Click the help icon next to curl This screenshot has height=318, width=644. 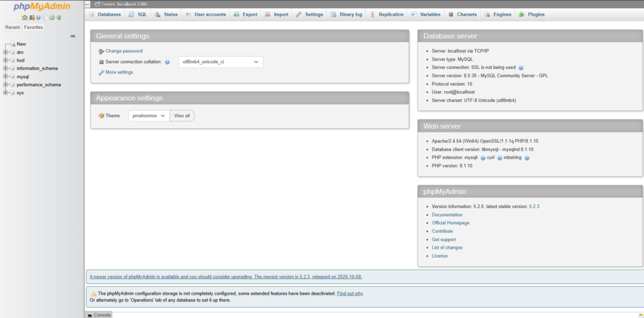tap(500, 158)
